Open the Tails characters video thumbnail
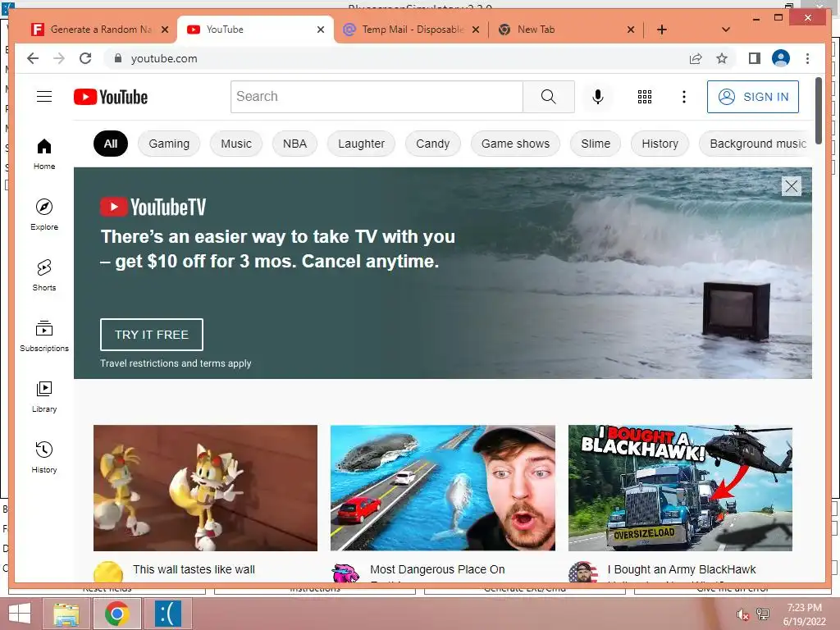 coord(205,488)
